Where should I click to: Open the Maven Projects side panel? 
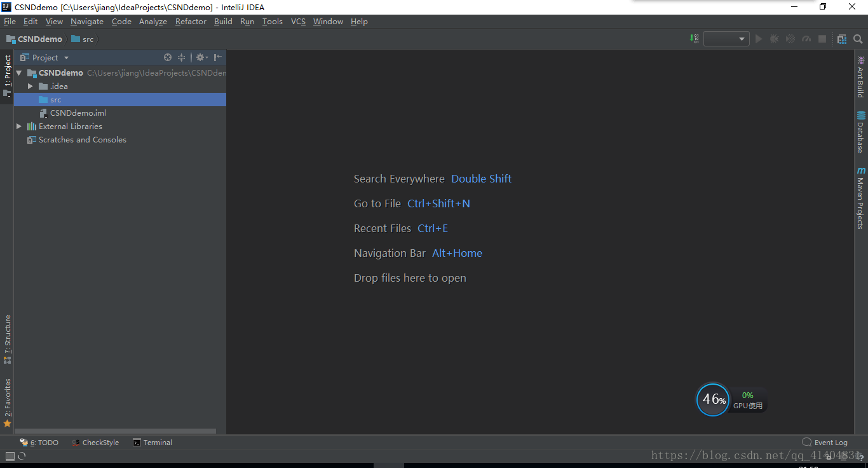coord(861,198)
